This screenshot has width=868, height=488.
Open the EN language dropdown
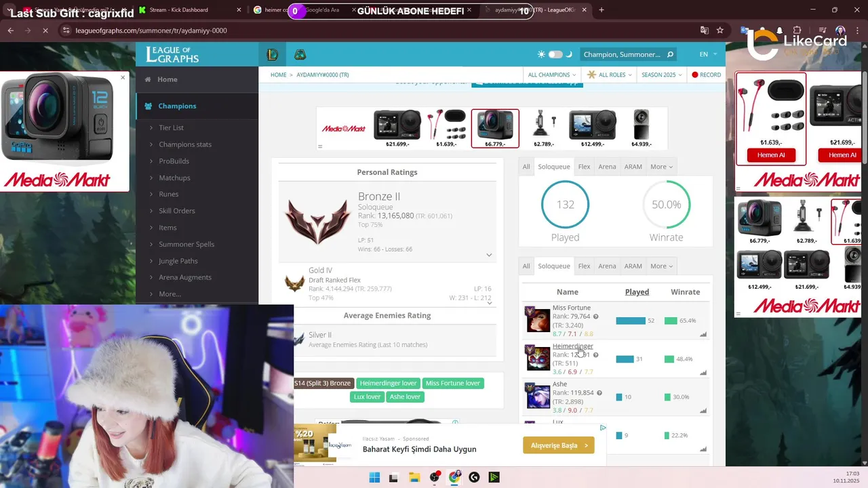(708, 54)
